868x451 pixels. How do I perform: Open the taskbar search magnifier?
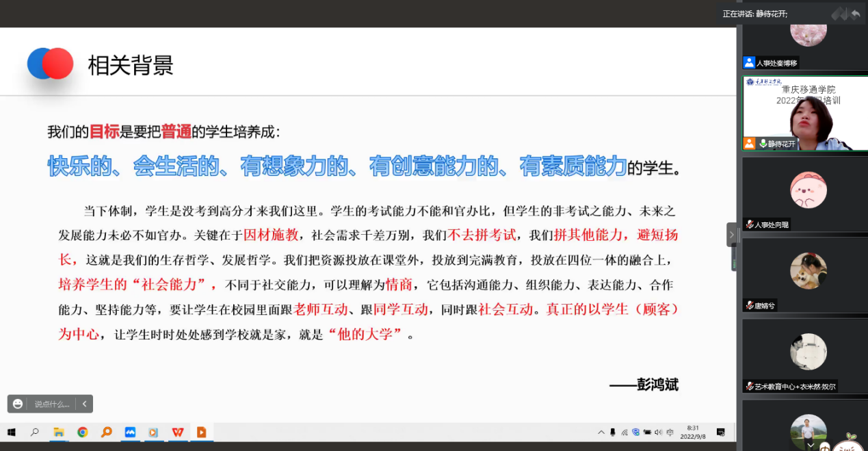coord(35,432)
